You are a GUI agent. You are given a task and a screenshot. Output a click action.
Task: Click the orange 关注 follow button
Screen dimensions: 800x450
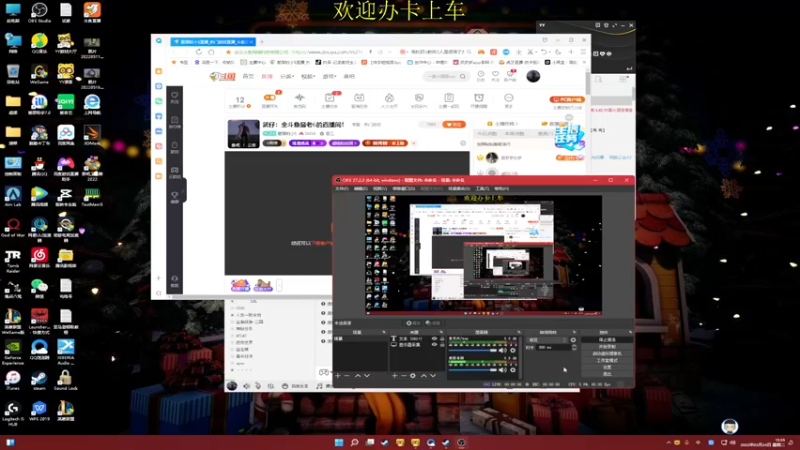(x=454, y=124)
